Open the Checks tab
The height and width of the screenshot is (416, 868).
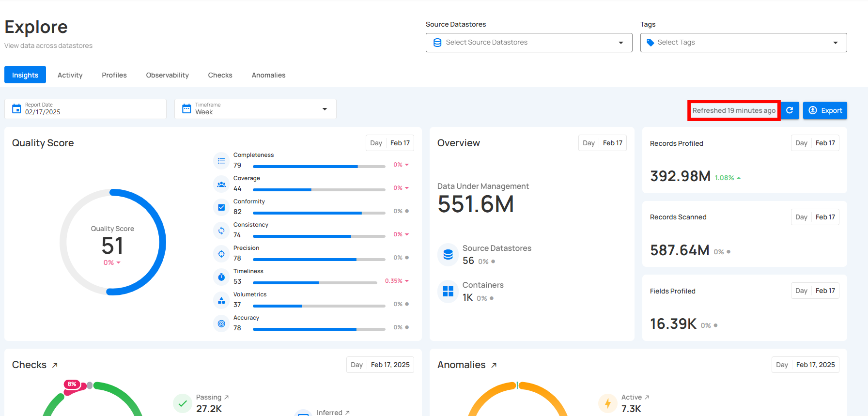point(220,75)
